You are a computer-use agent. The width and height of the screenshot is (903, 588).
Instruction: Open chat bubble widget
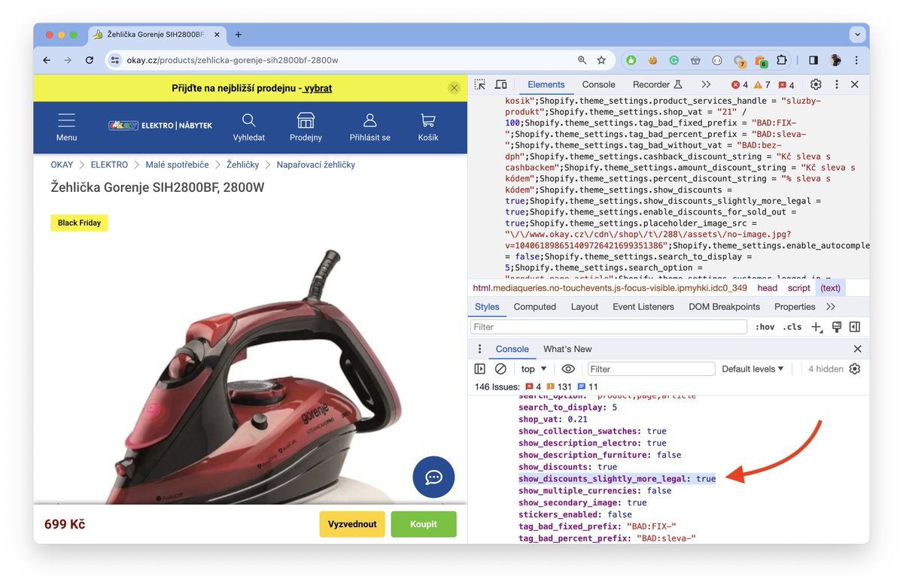click(433, 477)
